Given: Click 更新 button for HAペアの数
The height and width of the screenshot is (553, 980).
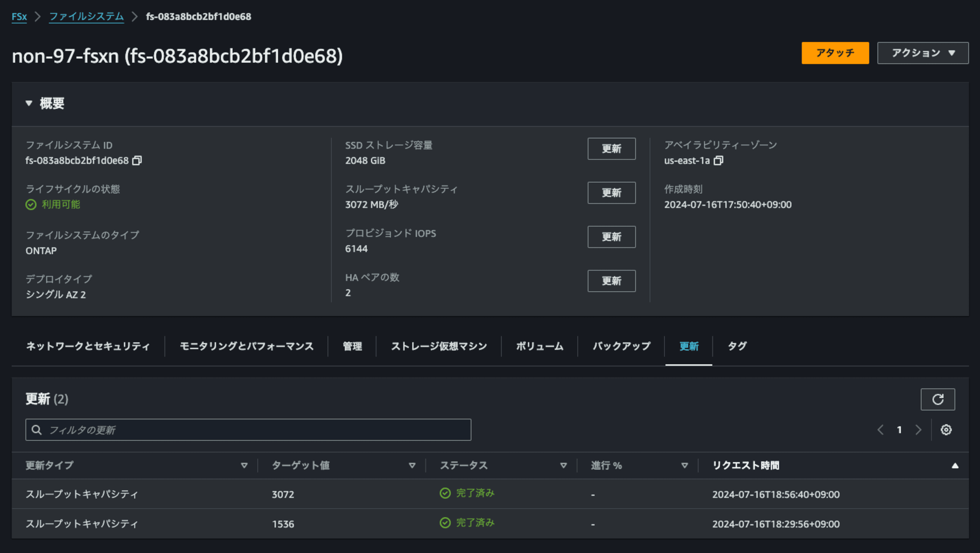Looking at the screenshot, I should tap(611, 280).
